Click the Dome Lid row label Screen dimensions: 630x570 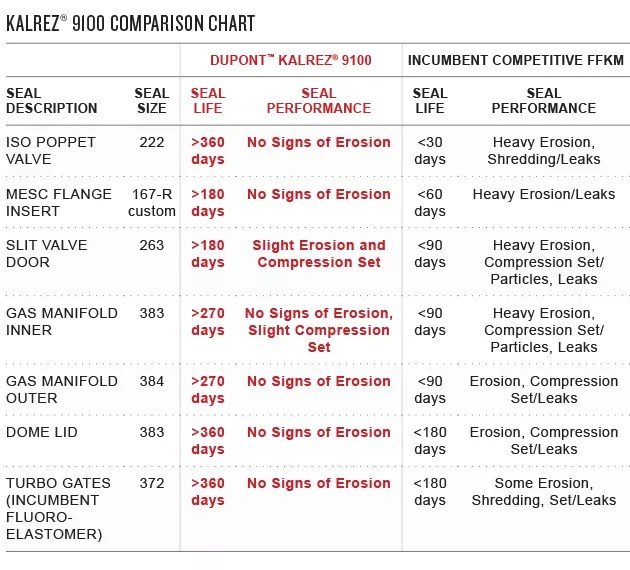(x=42, y=432)
